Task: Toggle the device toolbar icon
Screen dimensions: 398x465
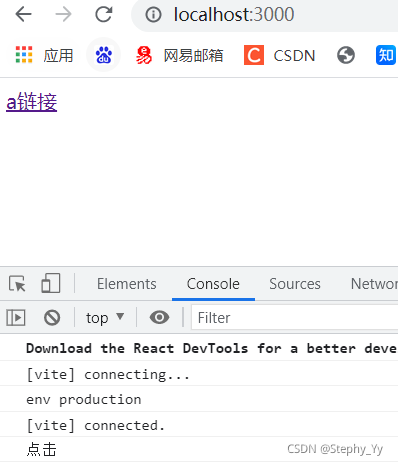Action: click(x=51, y=283)
